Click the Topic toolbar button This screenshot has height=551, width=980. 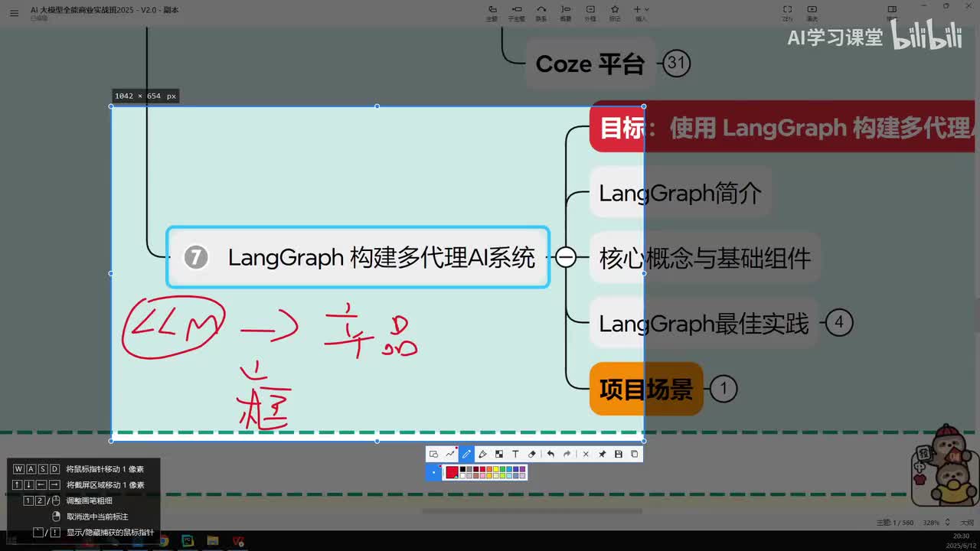pos(492,12)
